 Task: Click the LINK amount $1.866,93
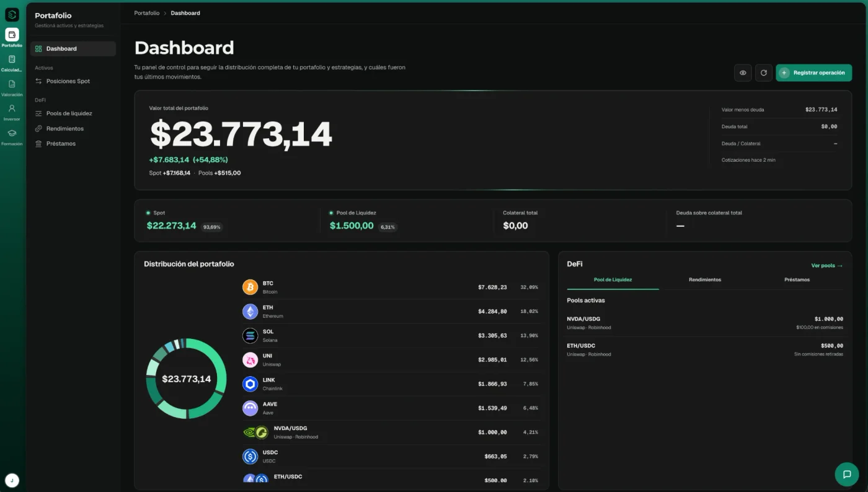492,384
